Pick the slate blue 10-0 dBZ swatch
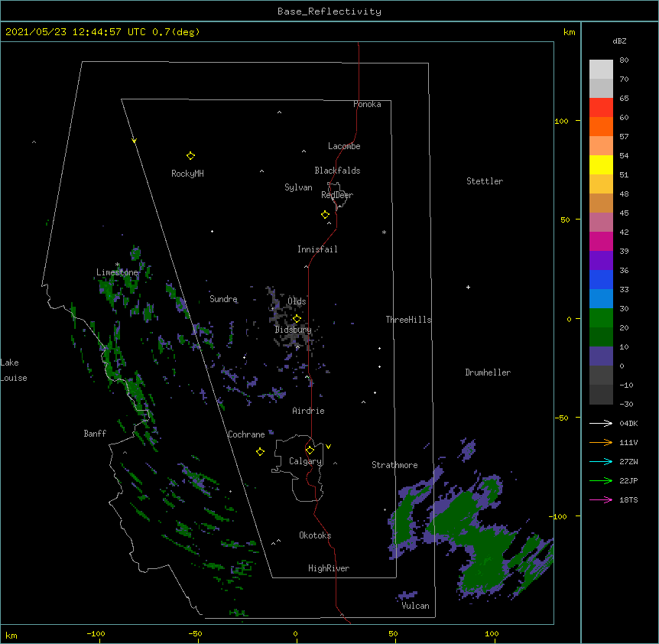This screenshot has height=644, width=659. pos(601,356)
